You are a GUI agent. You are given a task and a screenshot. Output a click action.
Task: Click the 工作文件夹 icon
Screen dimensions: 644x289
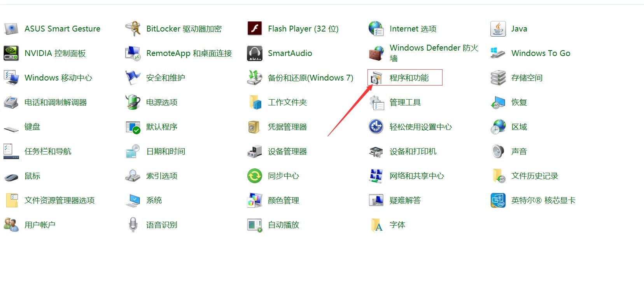coord(255,102)
